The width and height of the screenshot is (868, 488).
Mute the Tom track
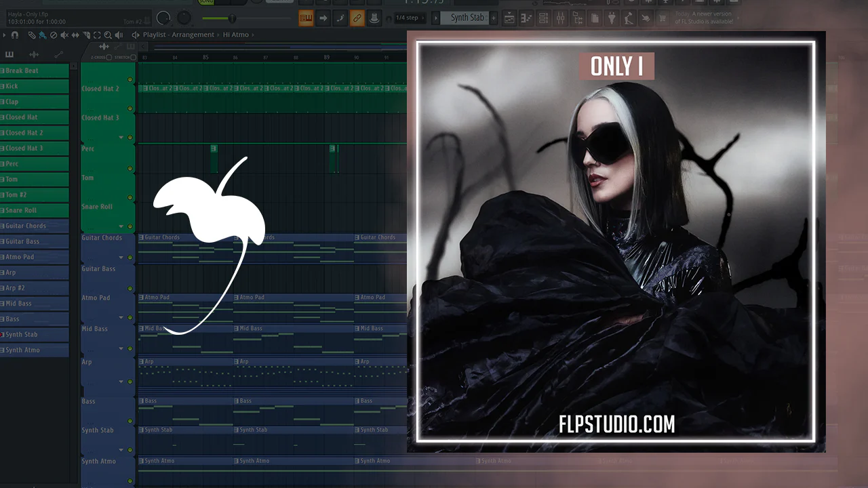pyautogui.click(x=130, y=197)
